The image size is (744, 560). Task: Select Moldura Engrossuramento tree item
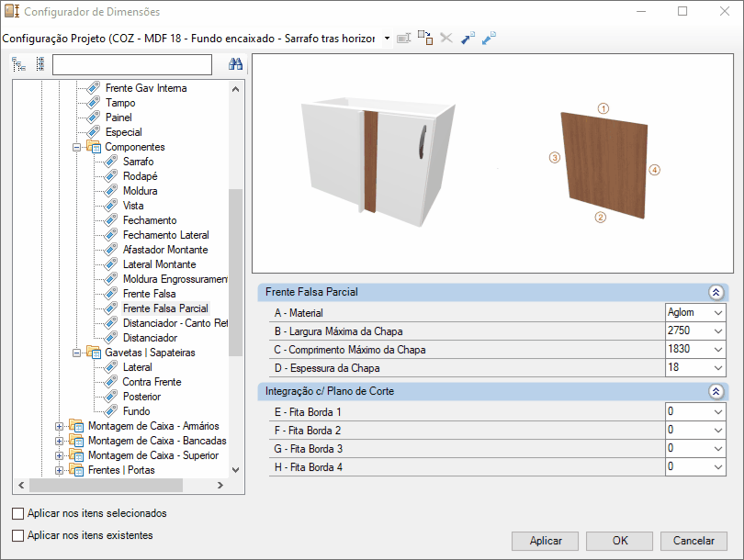(x=175, y=279)
